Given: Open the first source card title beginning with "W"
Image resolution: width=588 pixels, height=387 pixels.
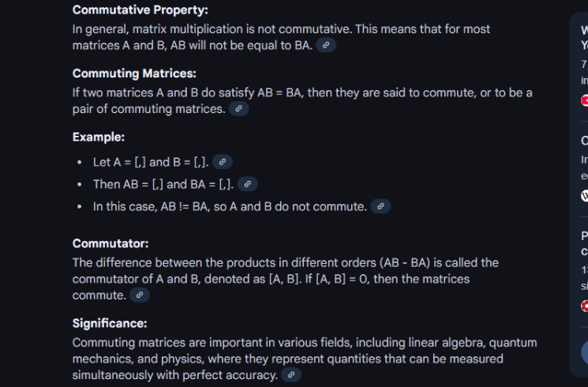Looking at the screenshot, I should pos(585,38).
